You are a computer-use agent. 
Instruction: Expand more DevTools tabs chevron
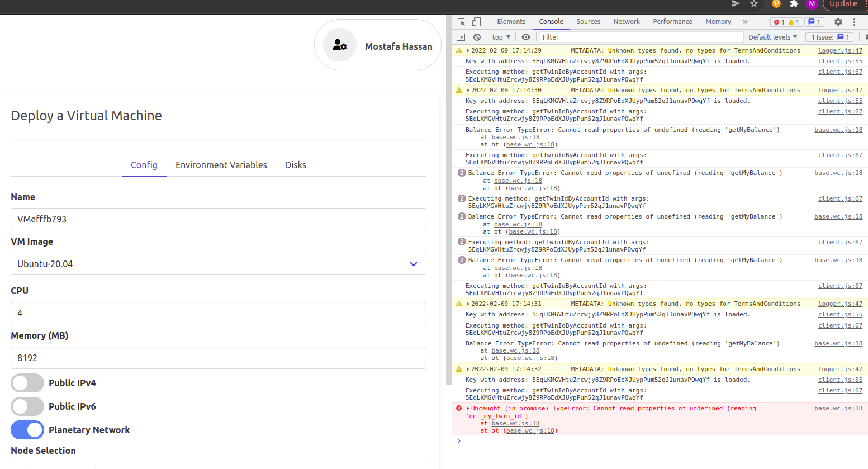click(745, 22)
